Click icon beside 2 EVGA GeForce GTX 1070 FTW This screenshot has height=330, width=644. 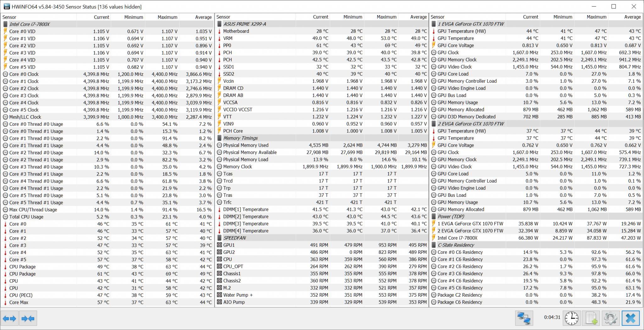point(434,124)
